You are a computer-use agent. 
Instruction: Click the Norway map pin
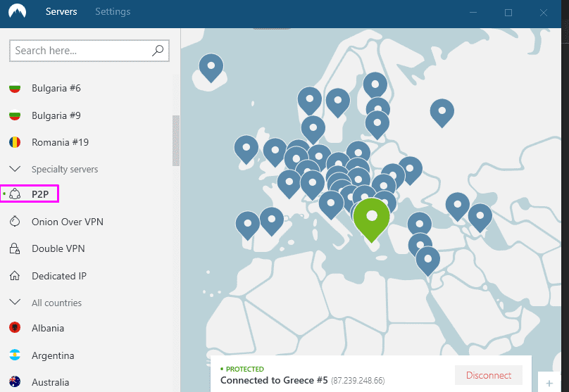pyautogui.click(x=310, y=100)
